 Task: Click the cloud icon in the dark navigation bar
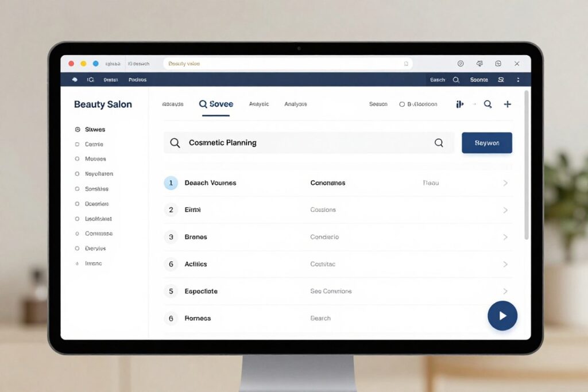click(75, 79)
